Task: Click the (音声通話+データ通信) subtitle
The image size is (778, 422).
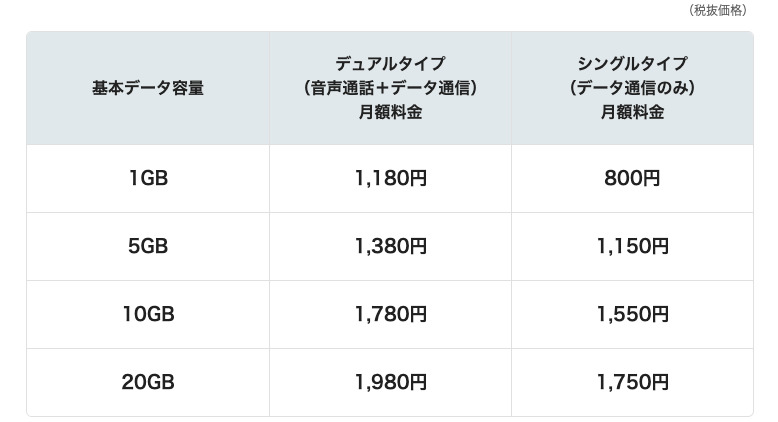Action: pos(390,88)
